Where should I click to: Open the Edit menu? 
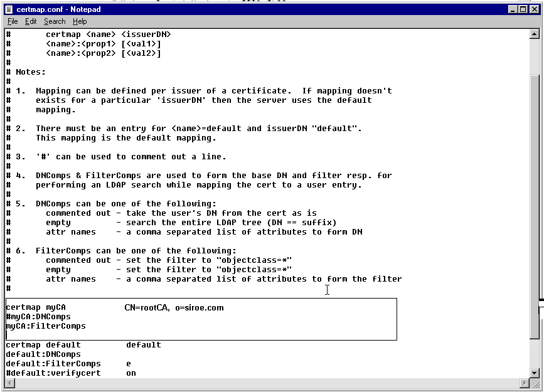coord(31,21)
